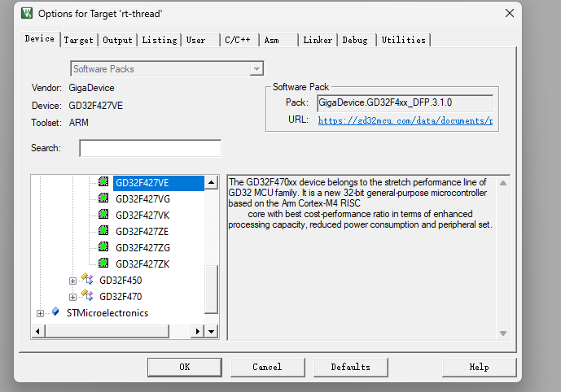Image resolution: width=561 pixels, height=392 pixels.
Task: Switch to the Output tab
Action: 117,40
